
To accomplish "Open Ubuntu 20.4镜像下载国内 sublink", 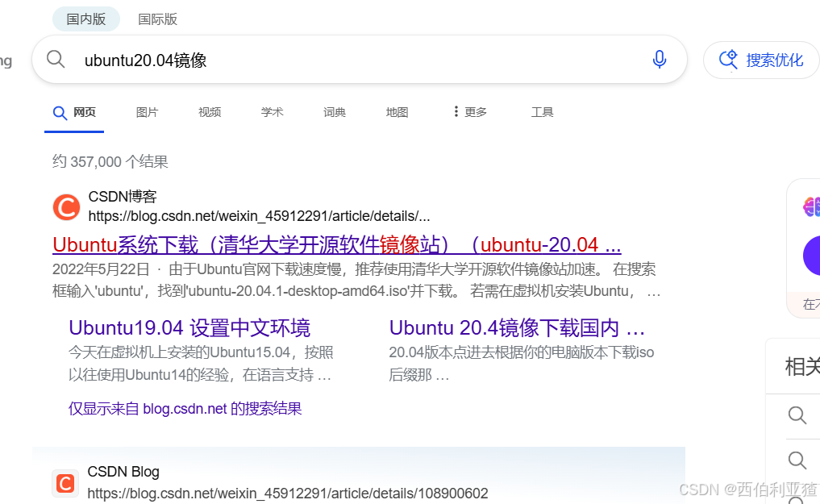I will pyautogui.click(x=517, y=328).
